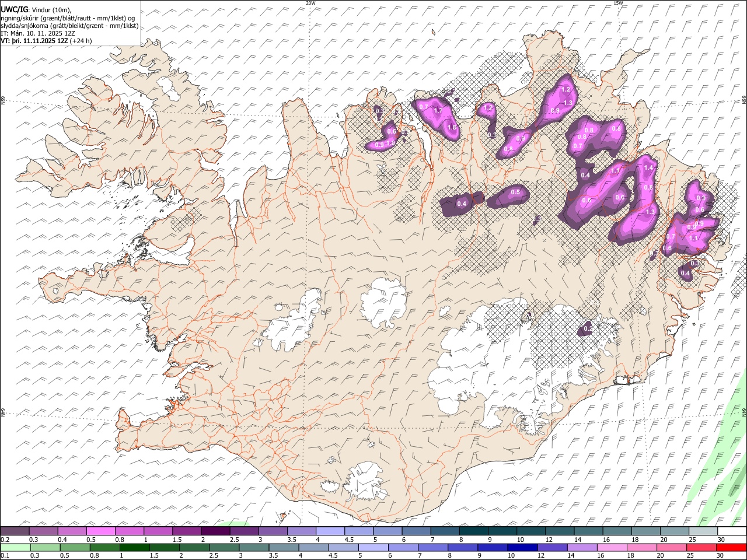Image resolution: width=747 pixels, height=560 pixels.
Task: Click the 'rigning/skúrir (grænt/blátt/rautt' legend line
Action: [68, 17]
